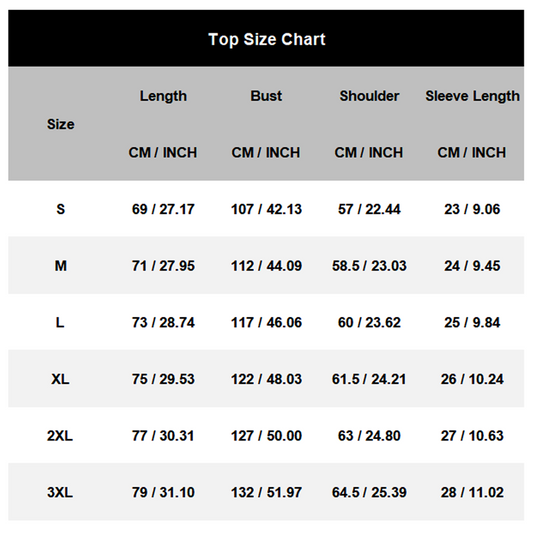The height and width of the screenshot is (533, 533).
Task: Select the L size row label
Action: coord(60,322)
